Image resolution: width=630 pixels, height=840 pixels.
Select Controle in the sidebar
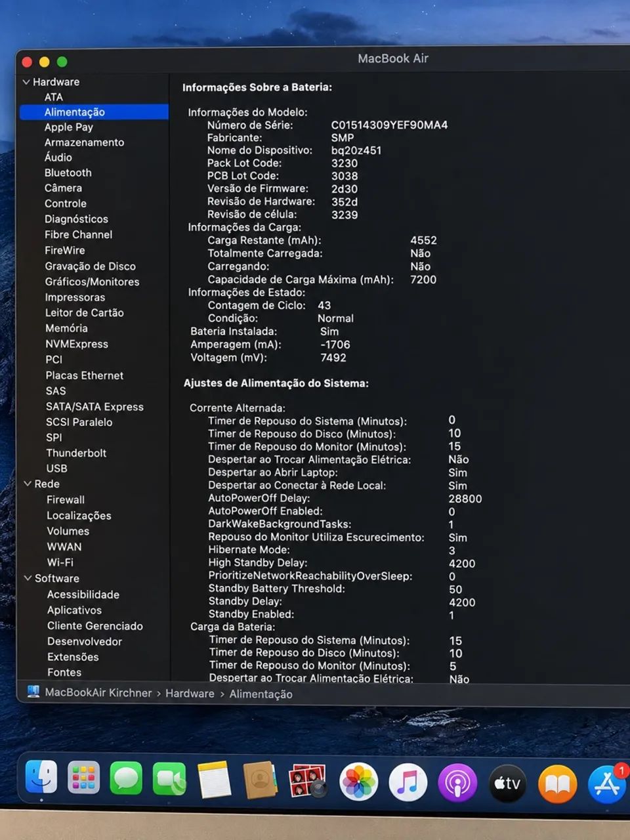coord(66,203)
